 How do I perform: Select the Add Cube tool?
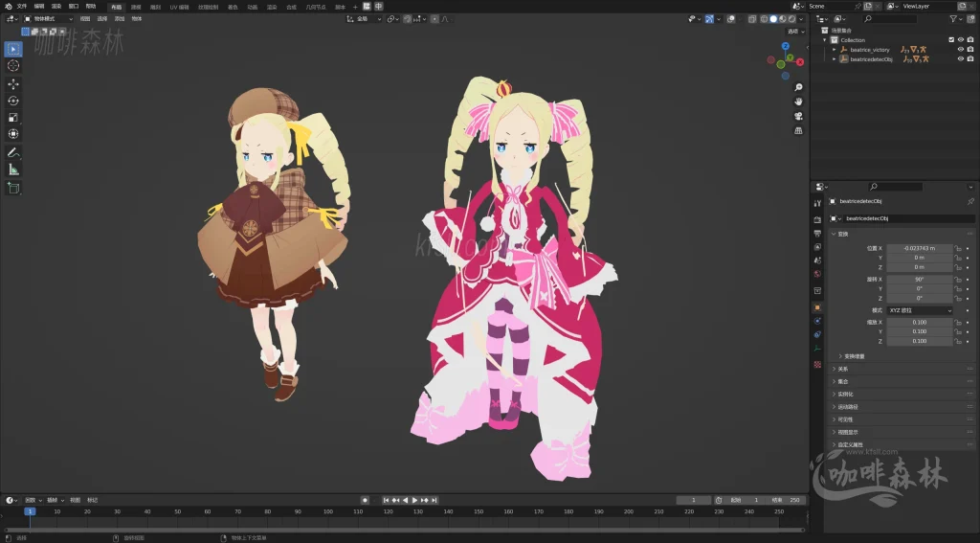[13, 188]
